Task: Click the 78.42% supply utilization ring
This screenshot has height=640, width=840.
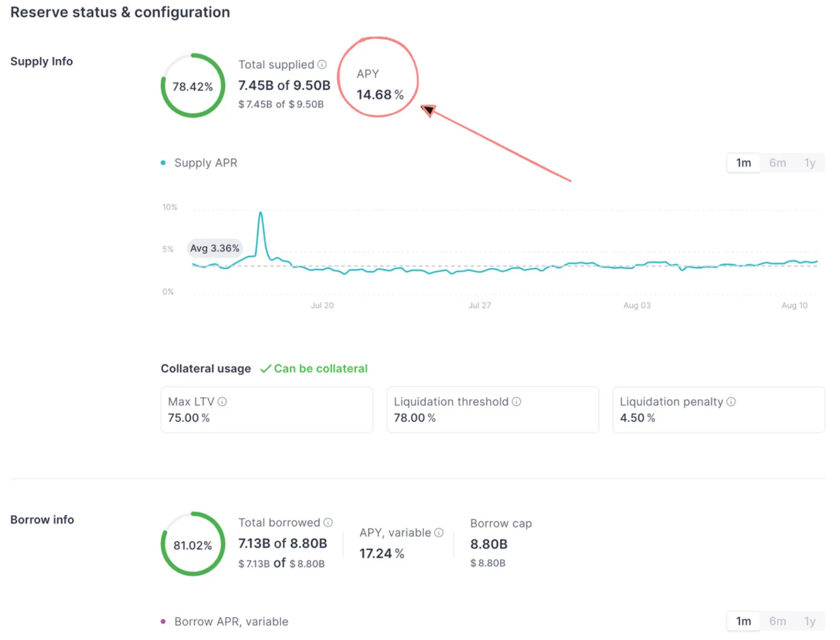Action: [x=193, y=85]
